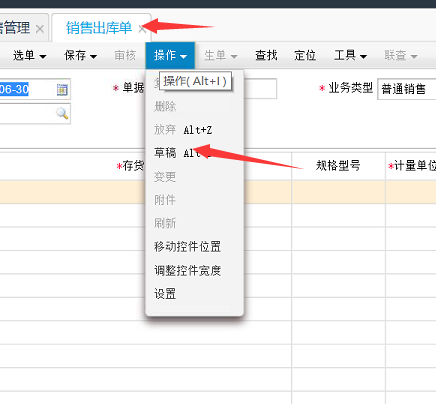Close the 销售出库单 tab
Image resolution: width=436 pixels, height=404 pixels.
point(142,29)
